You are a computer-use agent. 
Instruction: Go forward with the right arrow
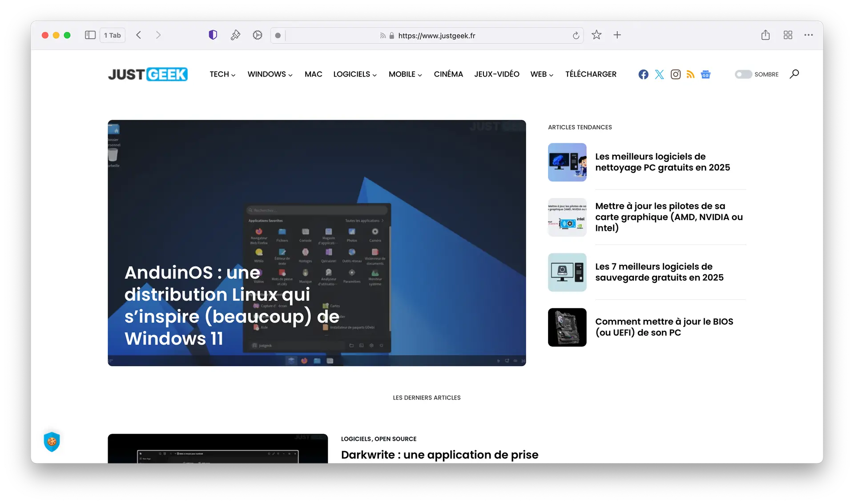pyautogui.click(x=158, y=35)
